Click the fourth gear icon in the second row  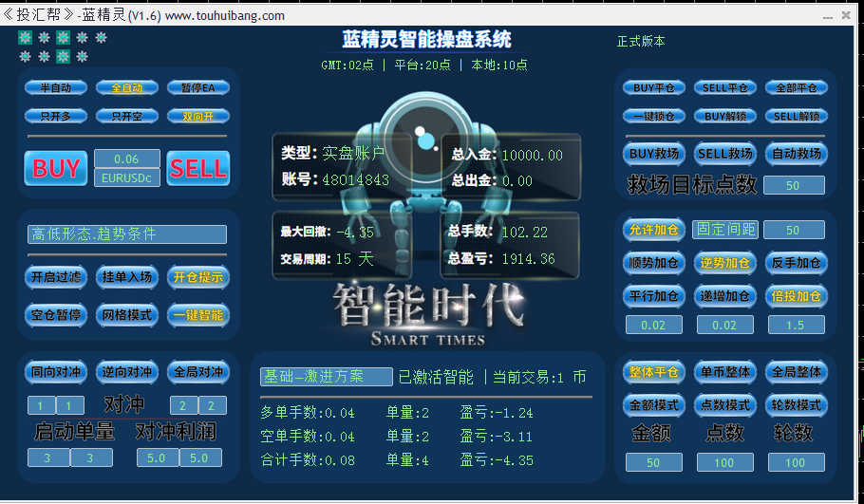(x=82, y=56)
